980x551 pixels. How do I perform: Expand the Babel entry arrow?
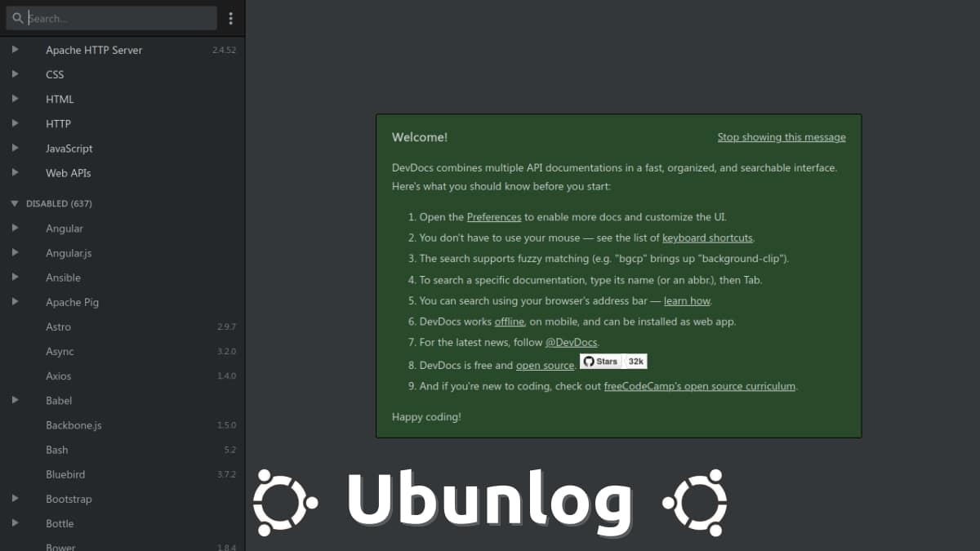15,401
